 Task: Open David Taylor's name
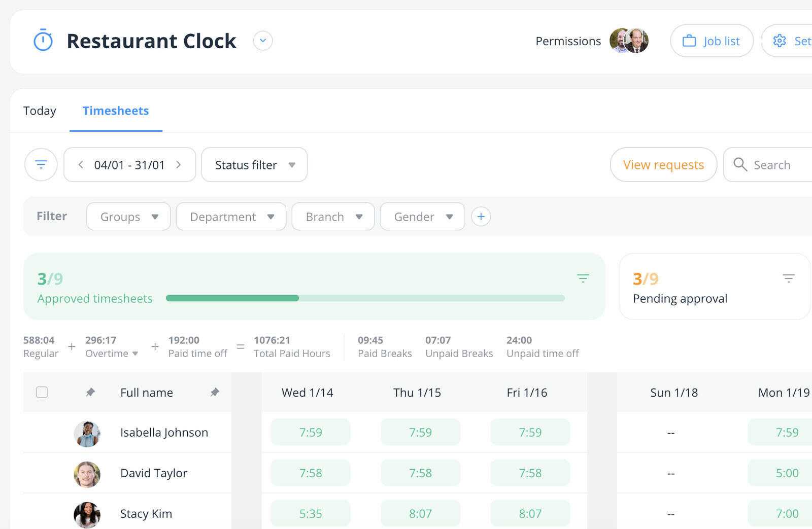pos(154,473)
